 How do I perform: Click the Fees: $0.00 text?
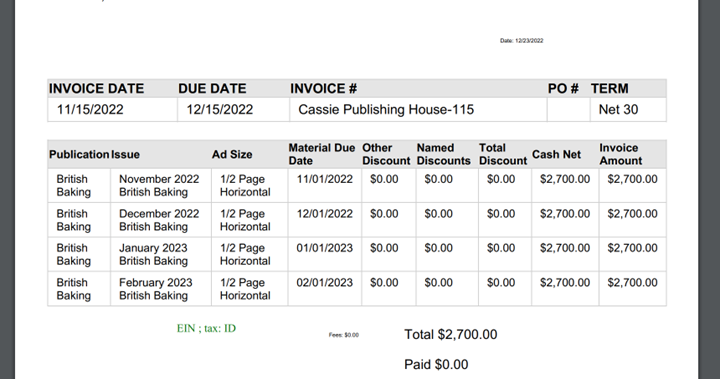click(x=343, y=335)
